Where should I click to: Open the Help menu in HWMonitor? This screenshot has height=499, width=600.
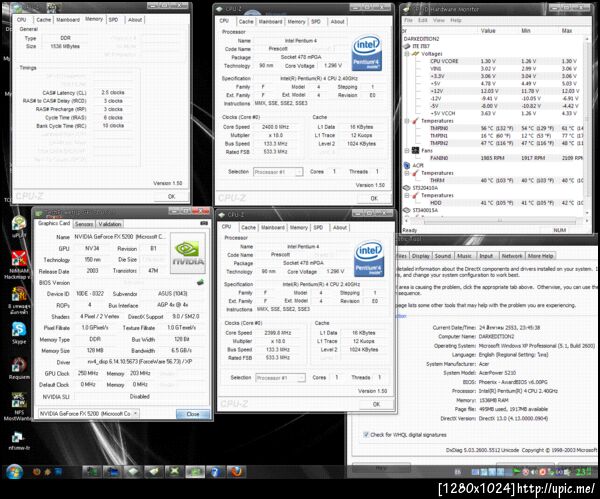tap(456, 20)
